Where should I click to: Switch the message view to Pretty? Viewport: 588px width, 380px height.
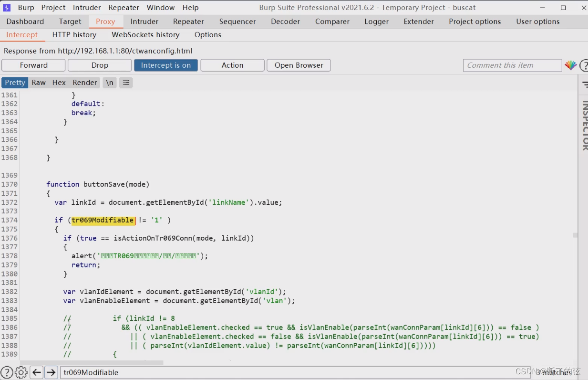(x=15, y=83)
